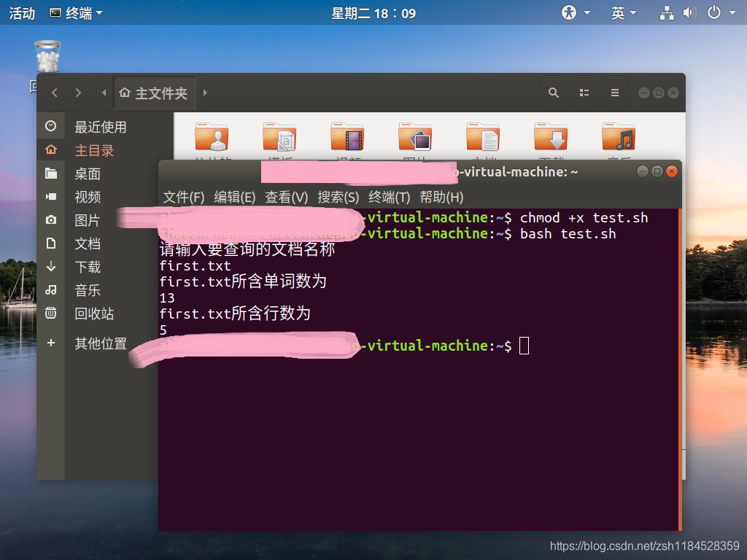Maximize the terminal window
Viewport: 747px width, 560px height.
click(x=657, y=171)
